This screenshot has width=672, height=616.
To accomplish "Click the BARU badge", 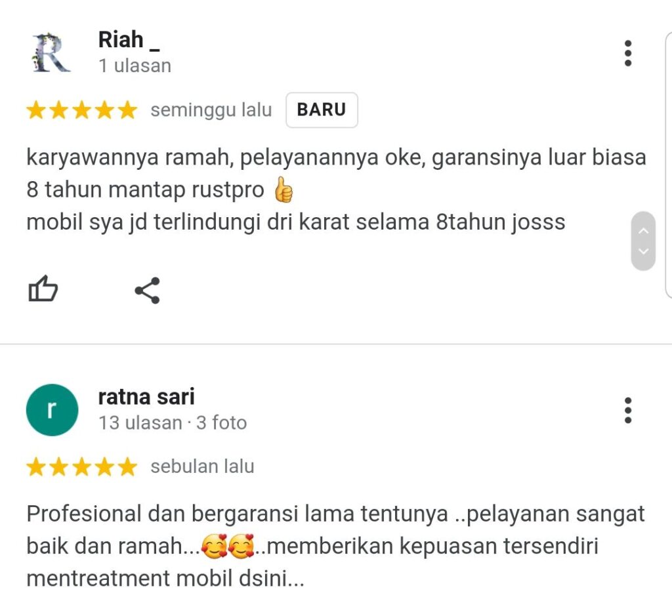I will (322, 110).
